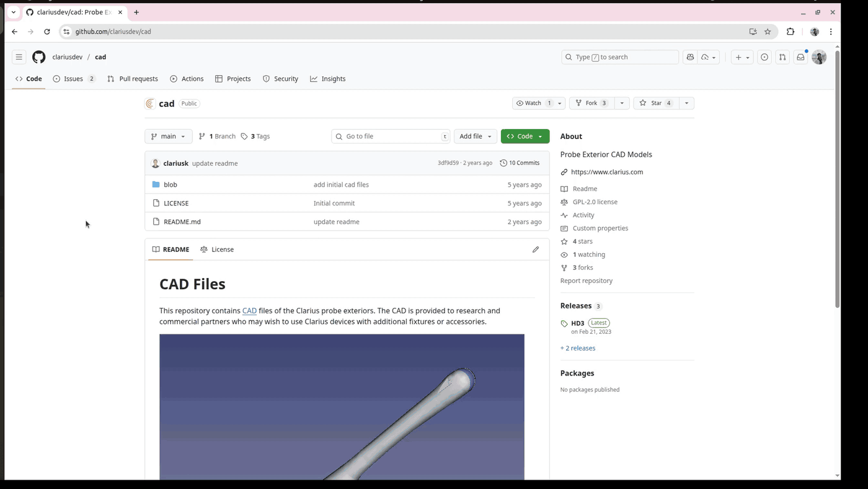Focus the Go to file search box

pos(391,137)
